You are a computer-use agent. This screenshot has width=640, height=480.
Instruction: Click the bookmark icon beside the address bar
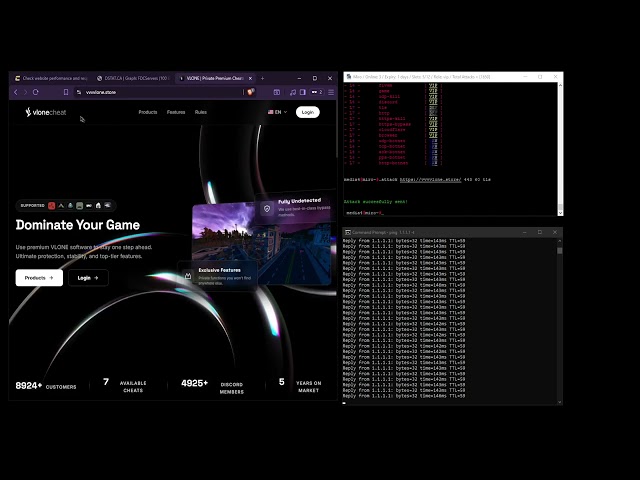(66, 92)
